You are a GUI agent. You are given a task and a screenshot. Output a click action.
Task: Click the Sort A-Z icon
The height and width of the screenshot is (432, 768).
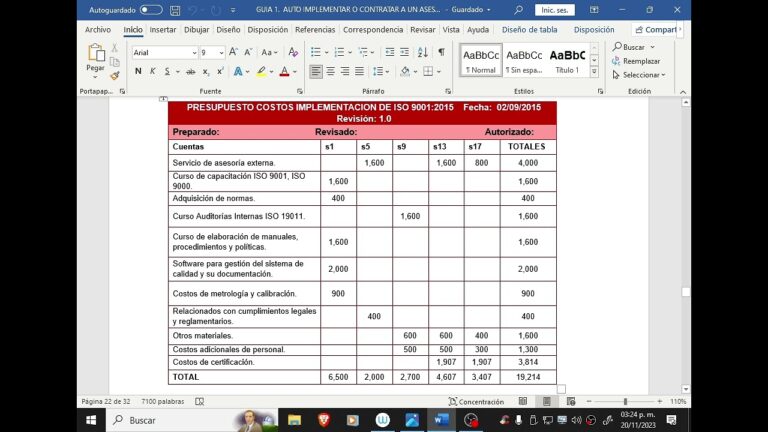point(423,52)
